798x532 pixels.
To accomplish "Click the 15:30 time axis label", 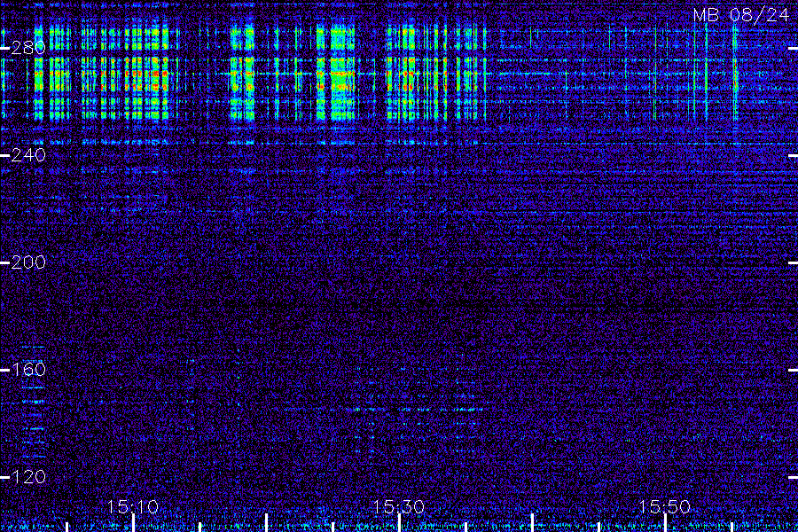I will pyautogui.click(x=399, y=507).
